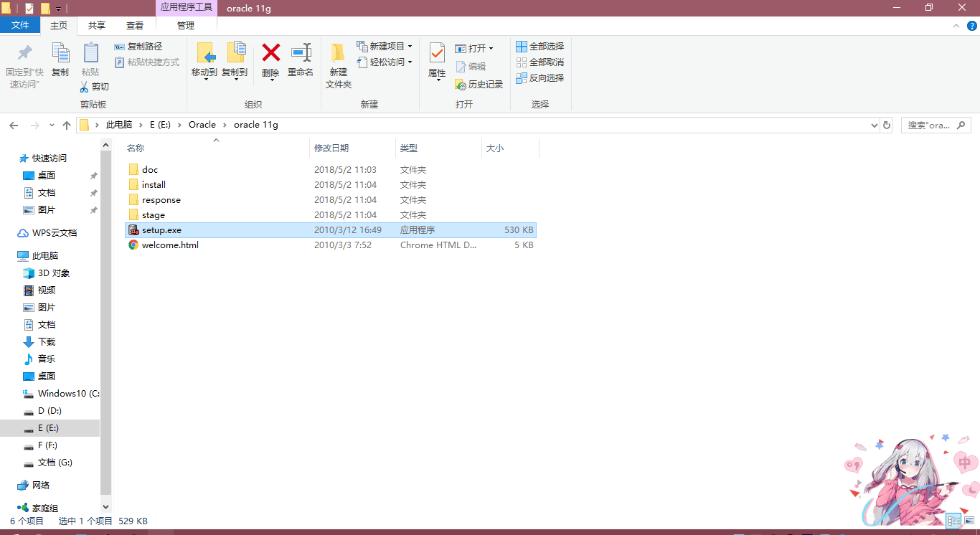Refresh the current folder via the address bar
The width and height of the screenshot is (980, 535).
click(887, 125)
